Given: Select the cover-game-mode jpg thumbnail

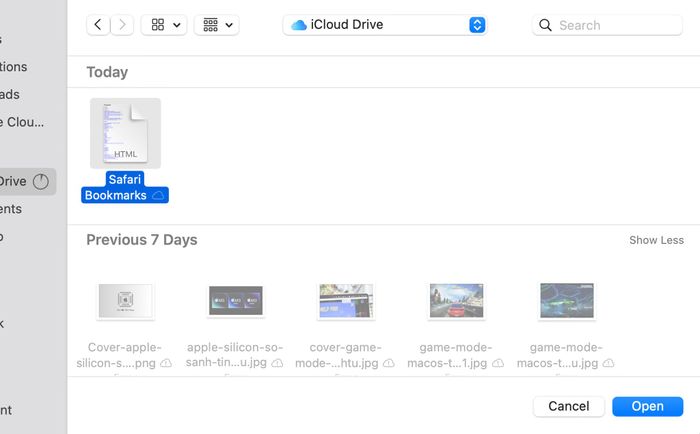Looking at the screenshot, I should (x=346, y=300).
